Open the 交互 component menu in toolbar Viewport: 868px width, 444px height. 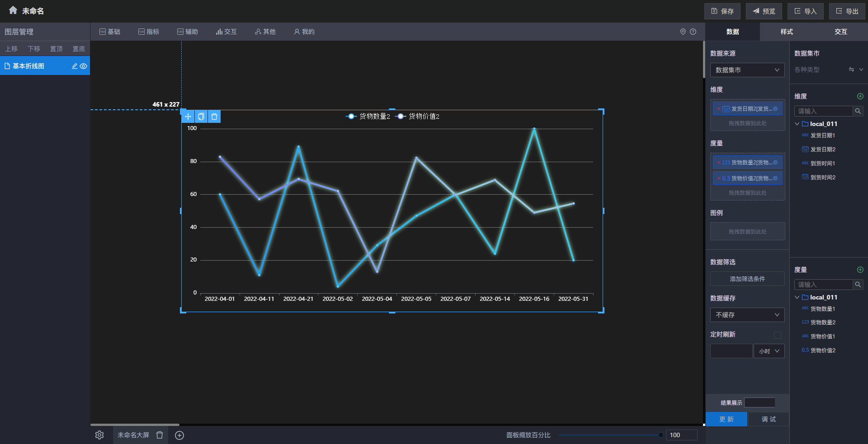click(x=226, y=32)
